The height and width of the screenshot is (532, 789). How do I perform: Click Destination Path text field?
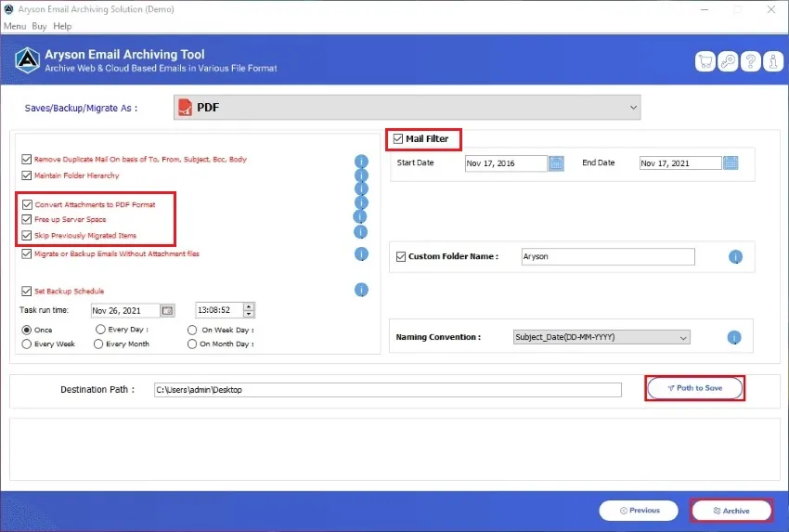tap(387, 390)
